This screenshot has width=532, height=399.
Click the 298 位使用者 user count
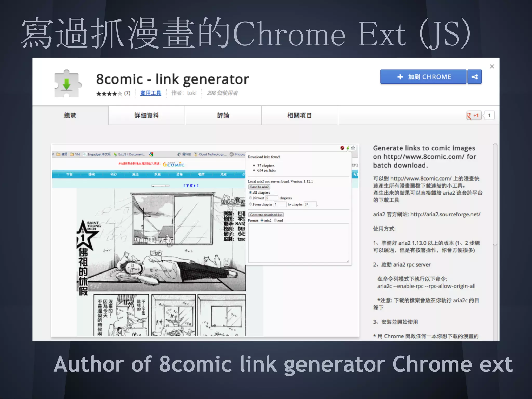pyautogui.click(x=222, y=93)
